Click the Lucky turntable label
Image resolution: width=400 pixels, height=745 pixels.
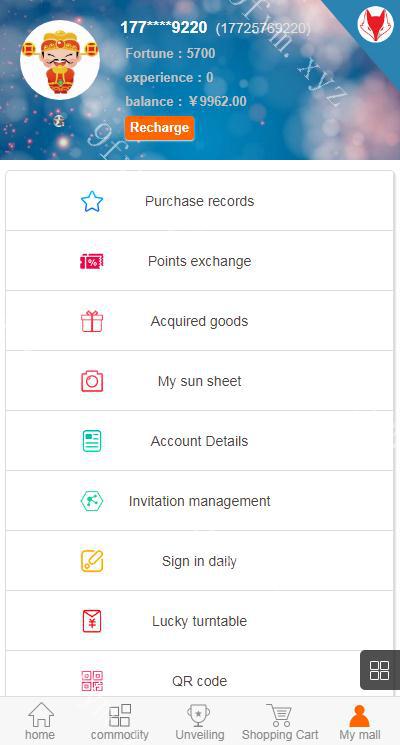click(x=200, y=621)
